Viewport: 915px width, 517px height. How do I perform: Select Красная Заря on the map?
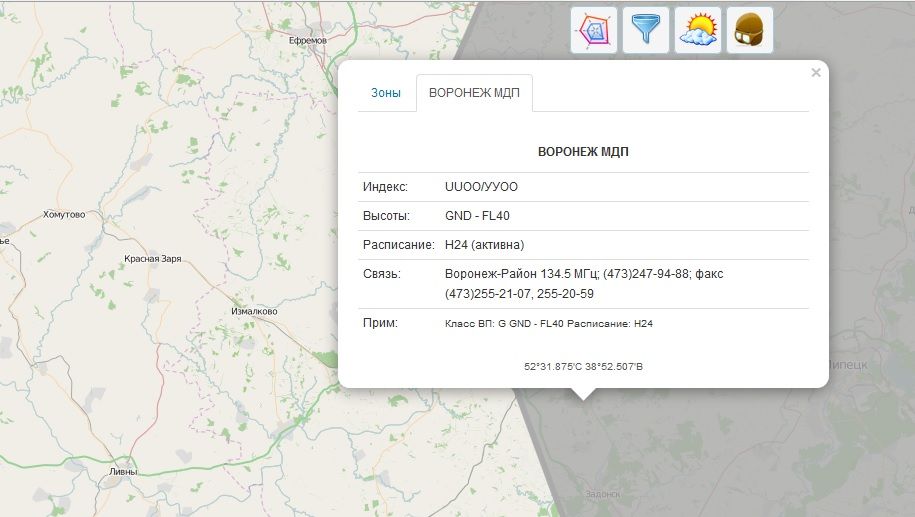pyautogui.click(x=152, y=259)
